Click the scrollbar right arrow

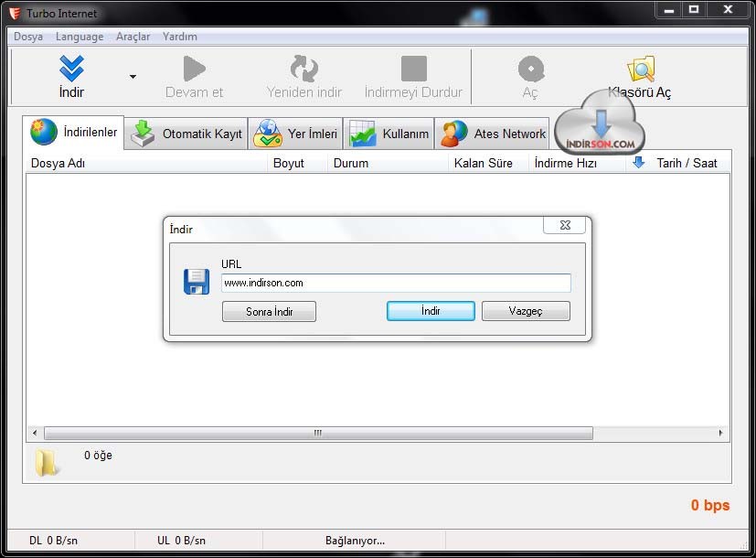[720, 433]
